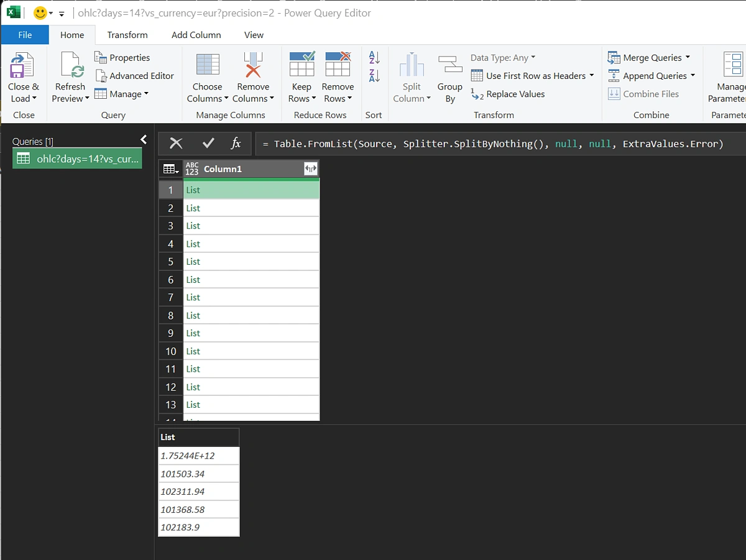Cancel the formula edit with X
Image resolution: width=746 pixels, height=560 pixels.
pyautogui.click(x=176, y=144)
